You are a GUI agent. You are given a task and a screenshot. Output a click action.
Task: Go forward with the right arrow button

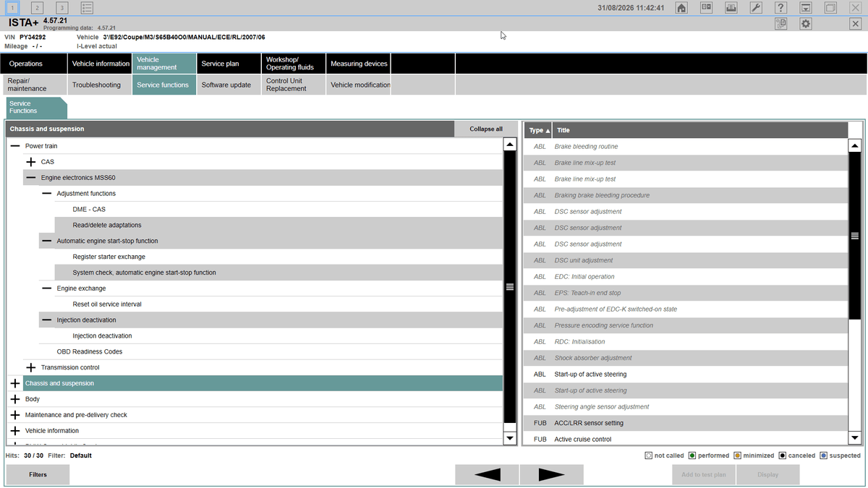click(551, 475)
